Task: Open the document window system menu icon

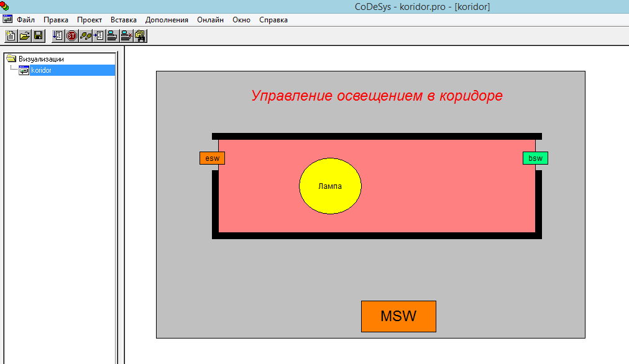Action: click(x=7, y=19)
